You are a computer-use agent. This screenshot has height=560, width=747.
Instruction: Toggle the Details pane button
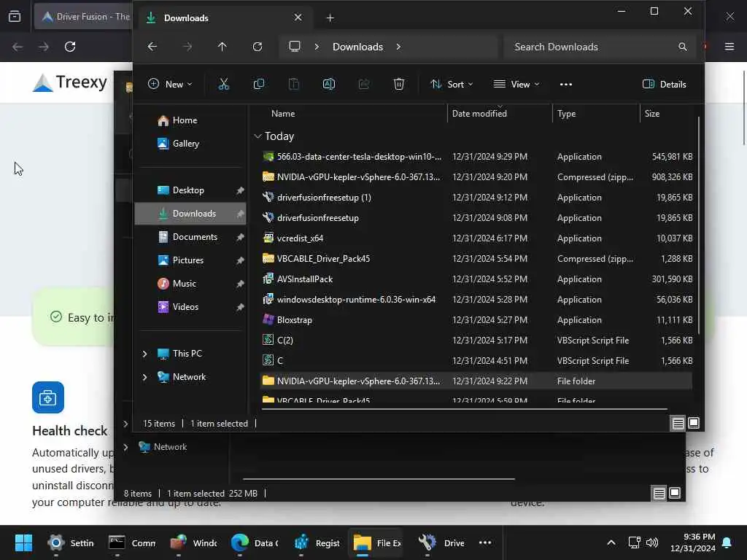[664, 85]
